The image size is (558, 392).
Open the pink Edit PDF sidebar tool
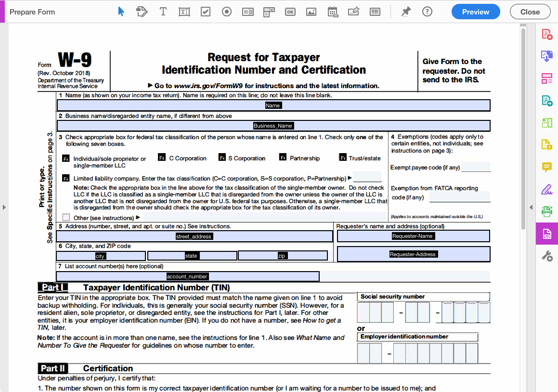pyautogui.click(x=547, y=78)
